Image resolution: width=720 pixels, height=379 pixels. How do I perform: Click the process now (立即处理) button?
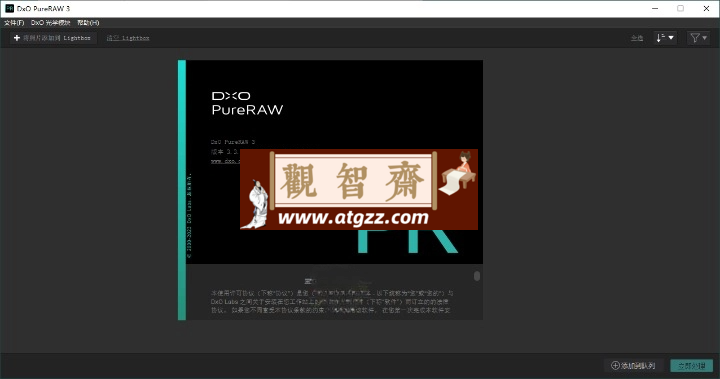click(692, 366)
